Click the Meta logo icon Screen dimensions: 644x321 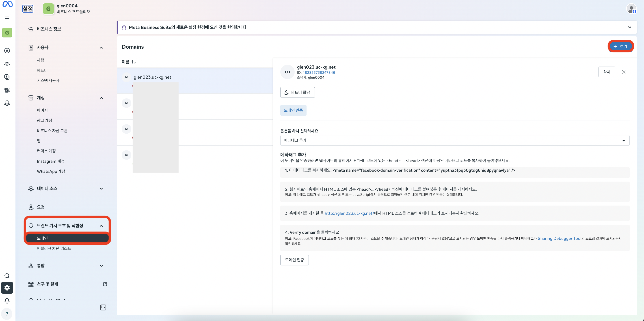click(7, 4)
